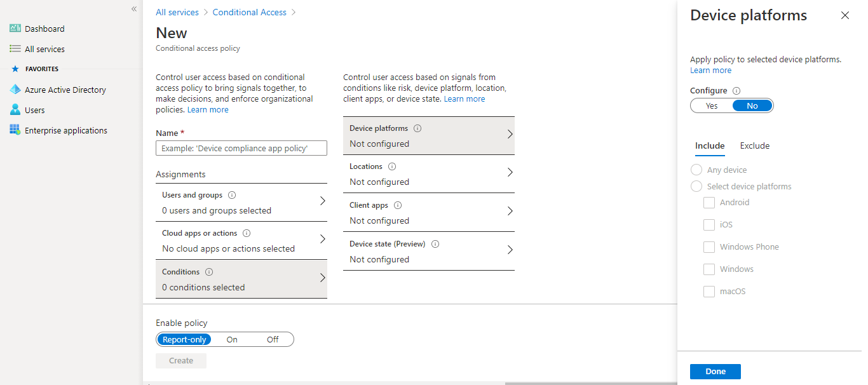Click 'No cloud apps or actions selected' text
The width and height of the screenshot is (868, 385).
click(229, 249)
